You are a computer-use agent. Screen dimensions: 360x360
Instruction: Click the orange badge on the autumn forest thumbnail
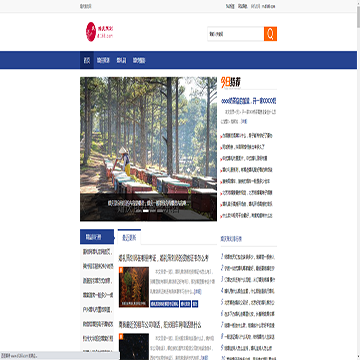pos(121,269)
